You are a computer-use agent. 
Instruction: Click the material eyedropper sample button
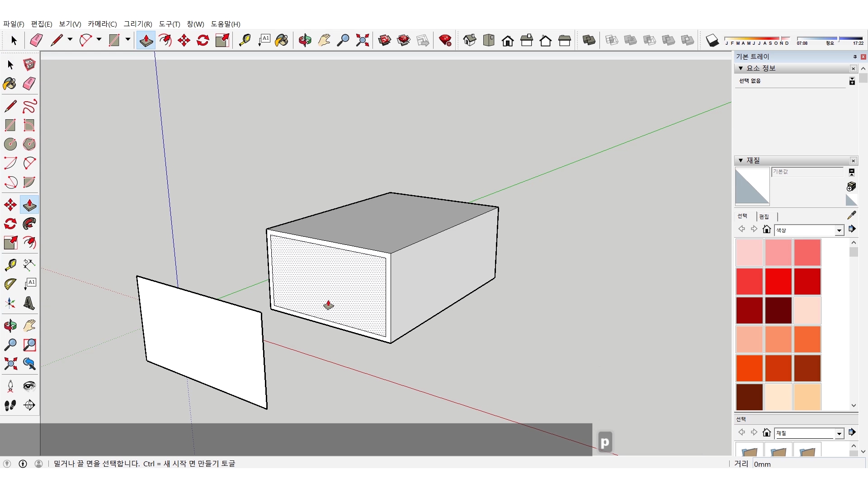point(851,215)
